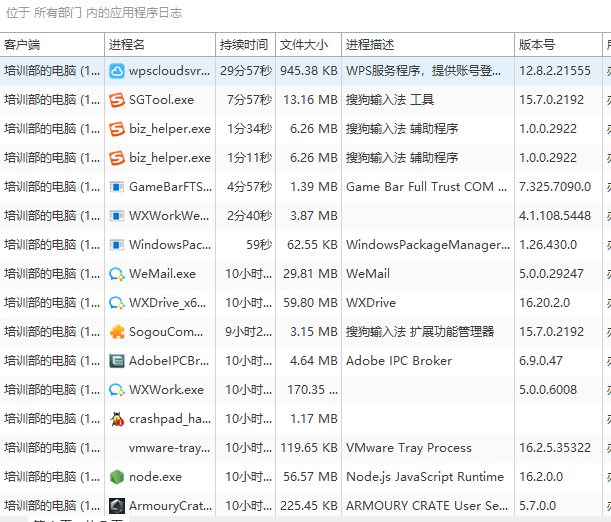This screenshot has width=611, height=522.
Task: Click the 位于 所有部门 内的应用程序日志 title
Action: coord(94,13)
